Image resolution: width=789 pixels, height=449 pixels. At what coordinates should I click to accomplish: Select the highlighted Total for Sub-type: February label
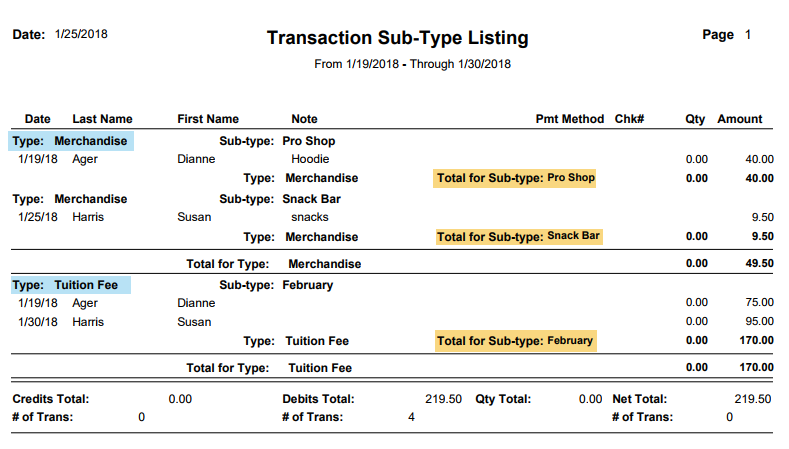[515, 341]
